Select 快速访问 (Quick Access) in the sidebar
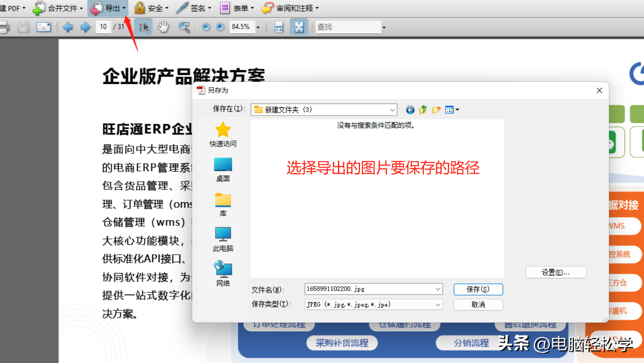Viewport: 644px width, 363px height. 223,134
